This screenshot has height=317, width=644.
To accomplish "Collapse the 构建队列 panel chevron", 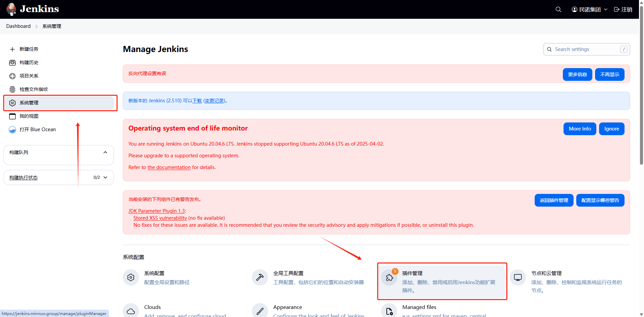I will pyautogui.click(x=105, y=152).
